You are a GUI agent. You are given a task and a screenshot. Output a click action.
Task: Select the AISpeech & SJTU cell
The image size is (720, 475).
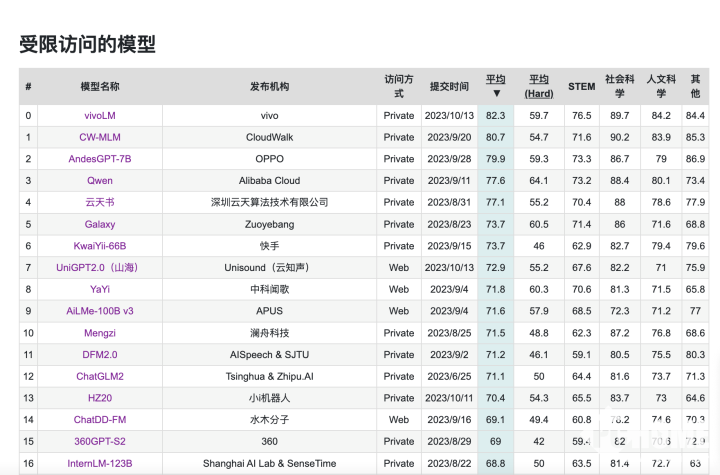270,355
